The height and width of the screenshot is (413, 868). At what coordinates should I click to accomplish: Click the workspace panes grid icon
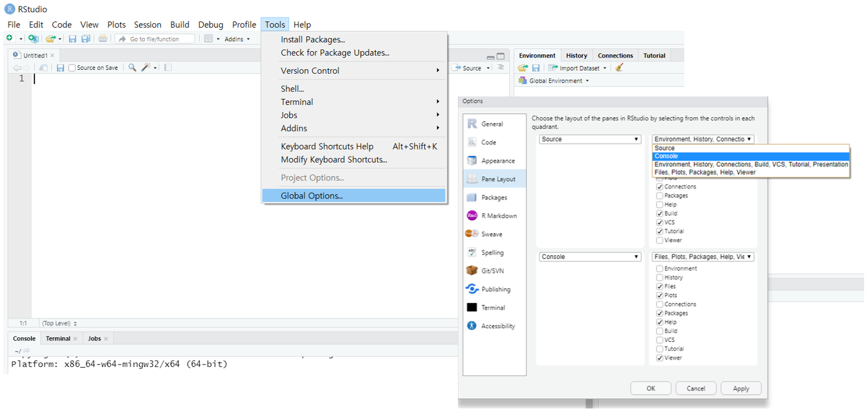pyautogui.click(x=208, y=39)
